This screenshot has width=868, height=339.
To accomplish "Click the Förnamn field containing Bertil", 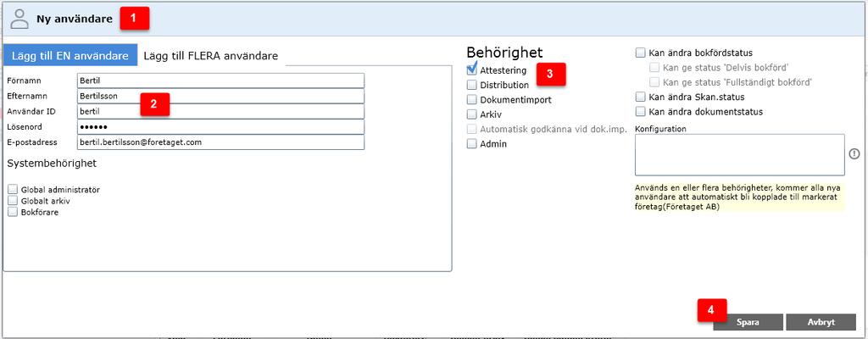I will [221, 81].
